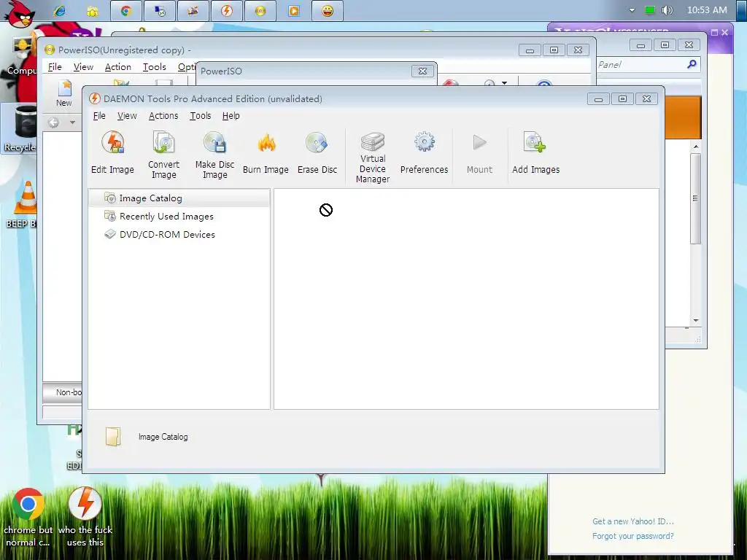Click the Recycle Bin desktop icon
Screen dimensions: 747x560
(20, 129)
